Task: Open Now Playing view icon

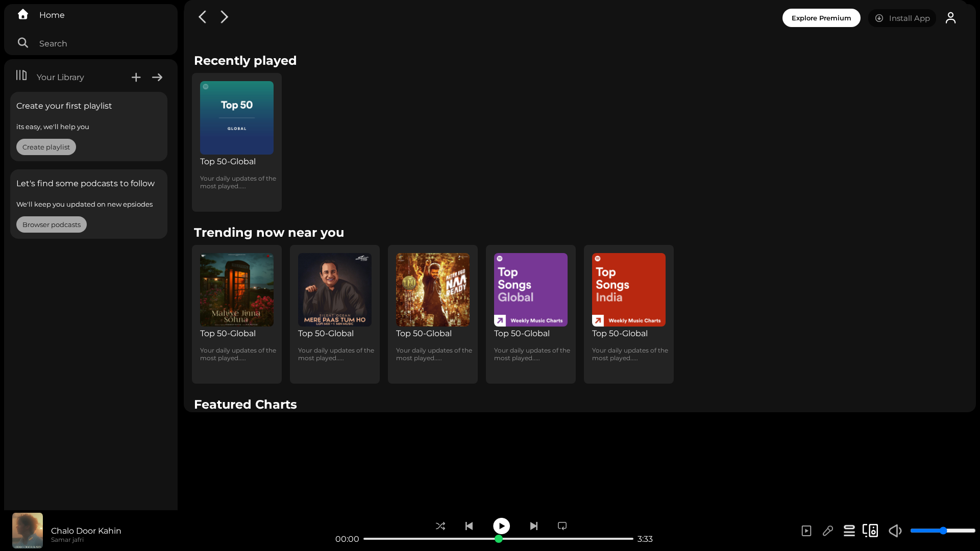Action: coord(806,531)
